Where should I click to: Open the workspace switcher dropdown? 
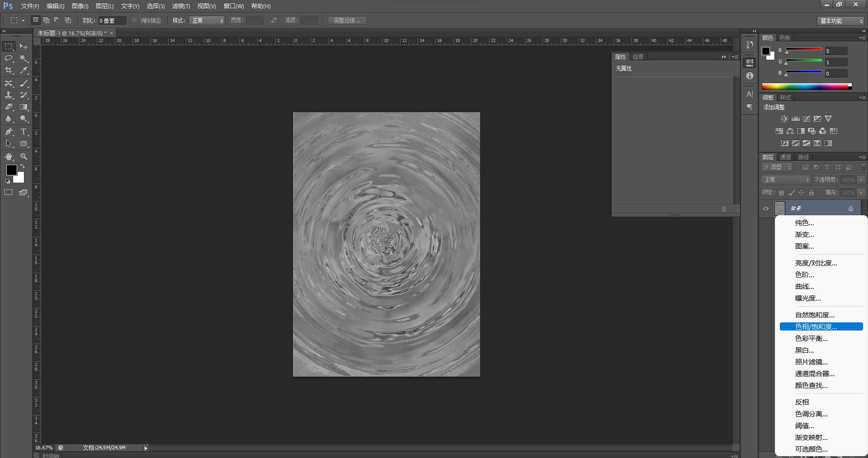pos(841,21)
